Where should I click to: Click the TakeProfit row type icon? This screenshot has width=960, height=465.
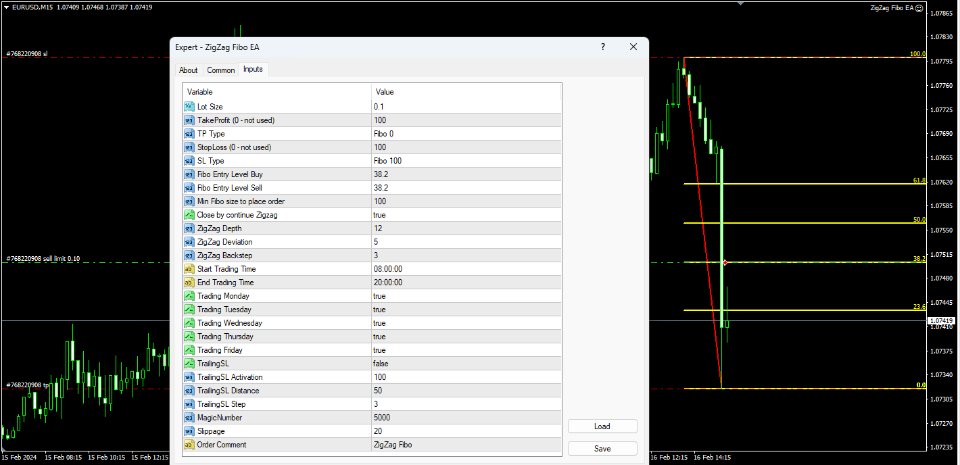coord(189,120)
